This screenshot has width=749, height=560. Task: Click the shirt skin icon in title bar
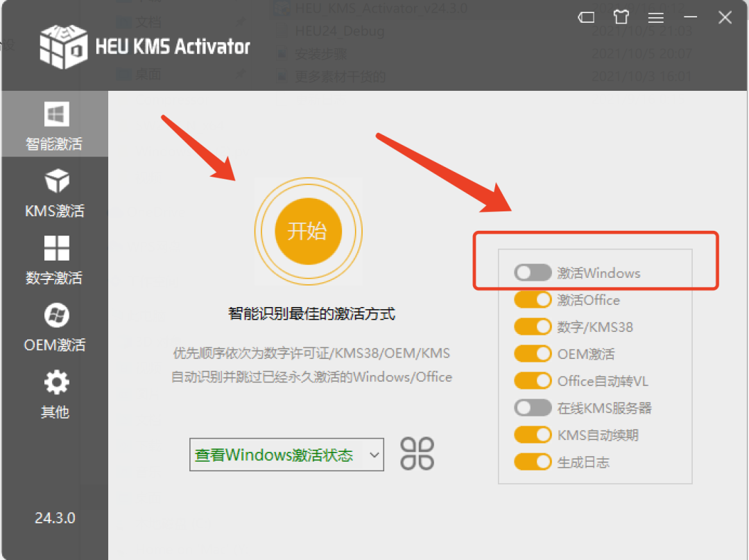click(621, 18)
